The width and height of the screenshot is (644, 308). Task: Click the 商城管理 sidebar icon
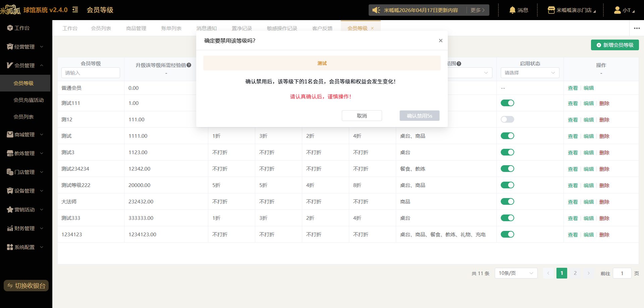click(x=10, y=134)
